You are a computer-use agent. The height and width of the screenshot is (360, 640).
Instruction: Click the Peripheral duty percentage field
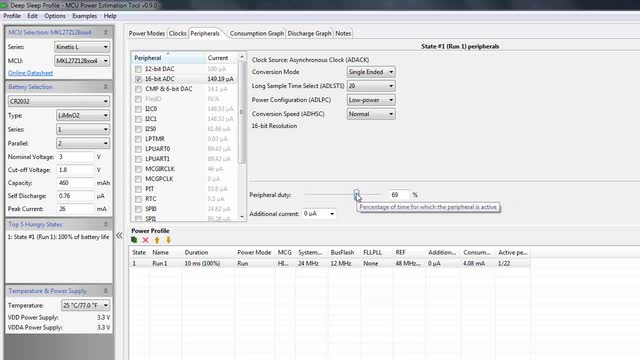coord(398,195)
